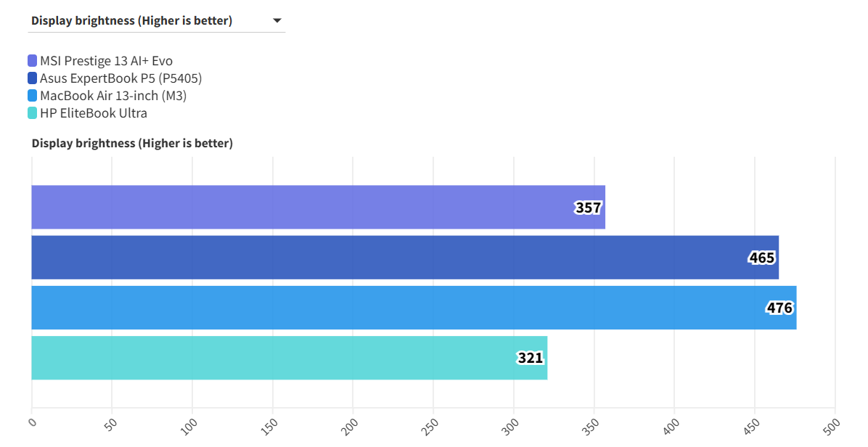Click MacBook Air 13-inch legend color square
Image resolution: width=868 pixels, height=447 pixels.
33,96
